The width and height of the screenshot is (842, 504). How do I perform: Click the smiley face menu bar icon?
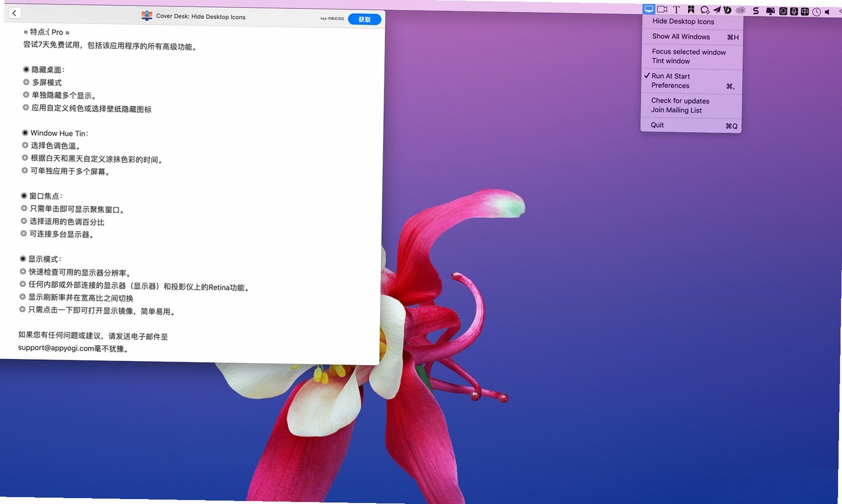pos(783,11)
